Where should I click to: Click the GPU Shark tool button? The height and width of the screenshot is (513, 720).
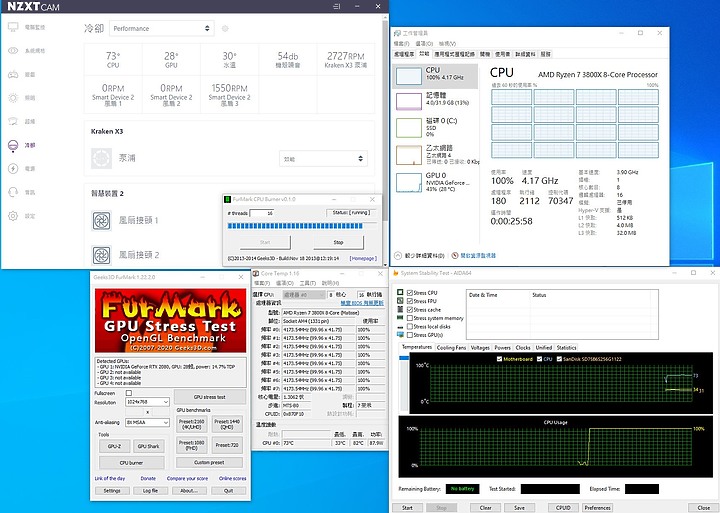point(148,446)
